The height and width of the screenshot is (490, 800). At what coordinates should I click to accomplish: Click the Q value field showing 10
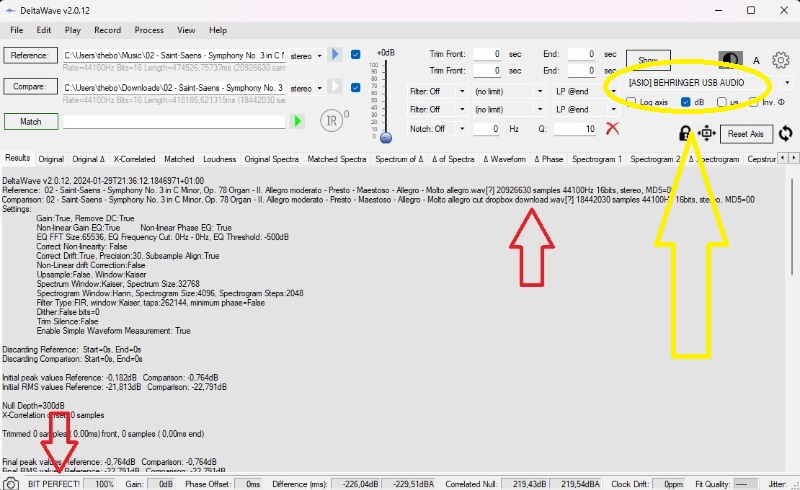click(576, 129)
